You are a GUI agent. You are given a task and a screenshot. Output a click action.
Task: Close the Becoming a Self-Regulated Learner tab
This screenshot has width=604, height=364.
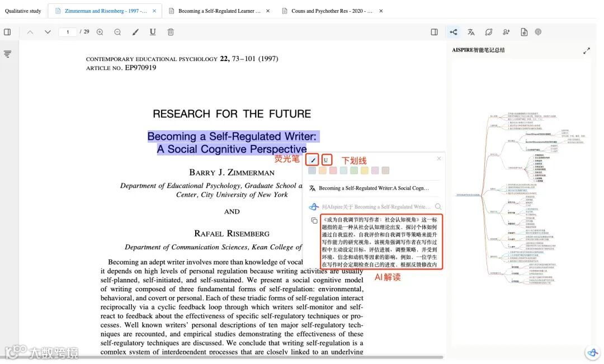coord(268,11)
